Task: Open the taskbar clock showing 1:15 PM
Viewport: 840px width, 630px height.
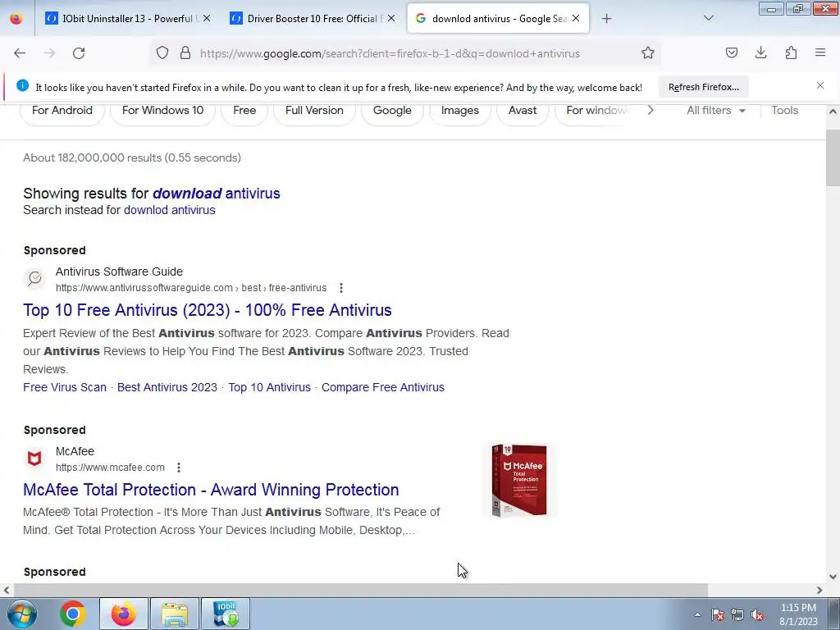Action: 798,614
